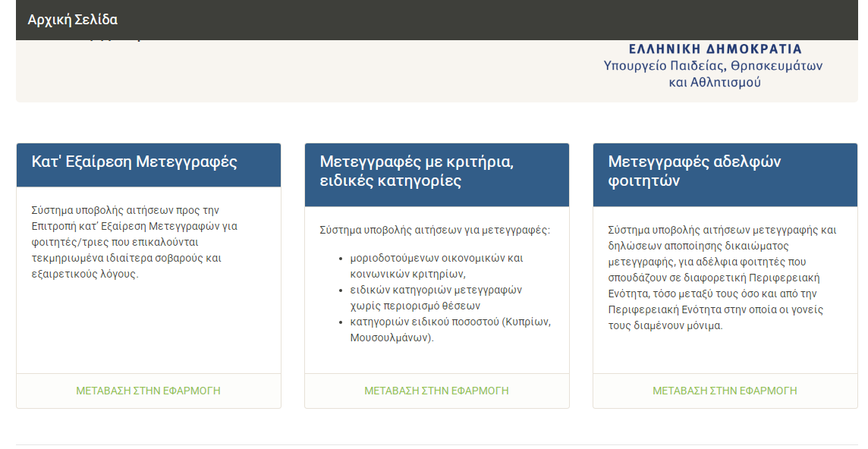Viewport: 868px width, 449px height.
Task: Click the ειδικών κατηγοριών μετεγγραφών bullet item
Action: click(436, 297)
